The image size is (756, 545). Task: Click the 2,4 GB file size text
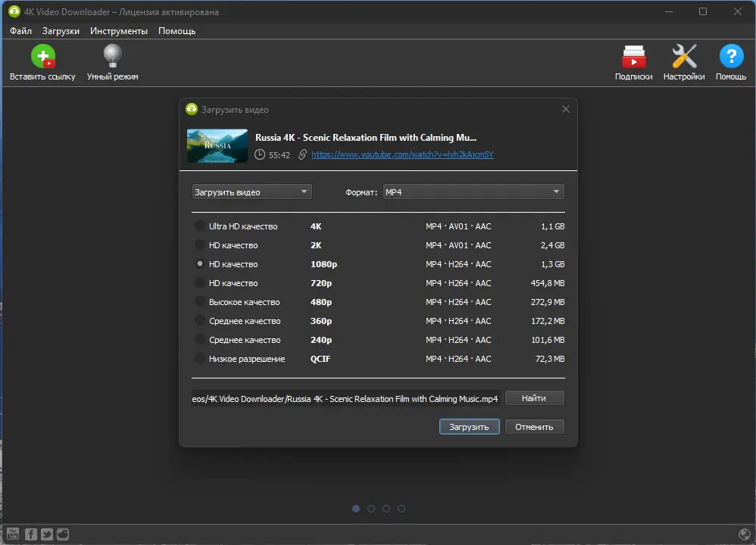[x=552, y=245]
